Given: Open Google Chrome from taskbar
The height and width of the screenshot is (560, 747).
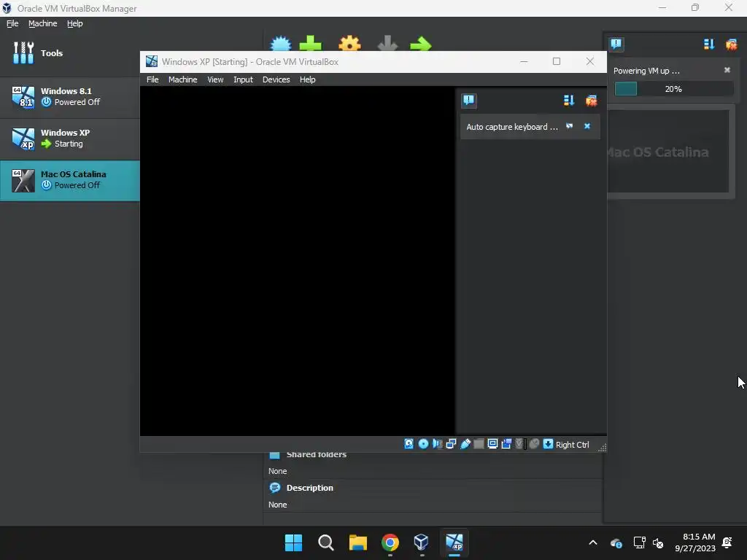Looking at the screenshot, I should (390, 542).
